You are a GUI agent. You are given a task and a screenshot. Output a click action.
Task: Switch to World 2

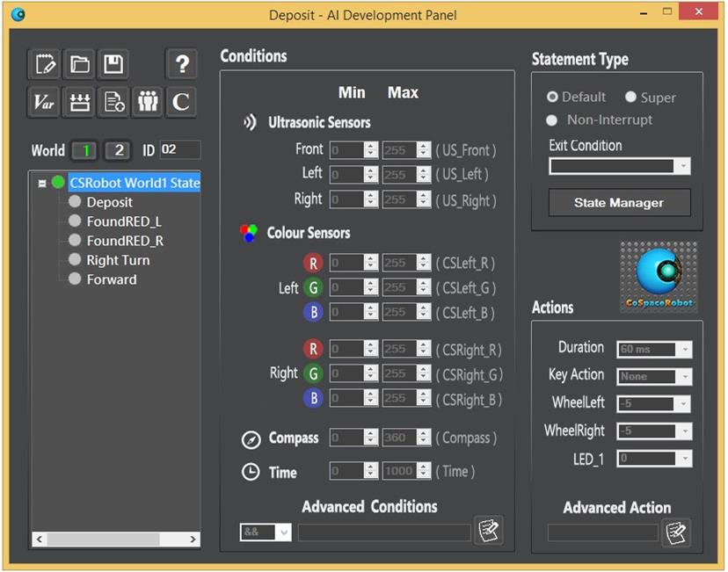tap(117, 150)
